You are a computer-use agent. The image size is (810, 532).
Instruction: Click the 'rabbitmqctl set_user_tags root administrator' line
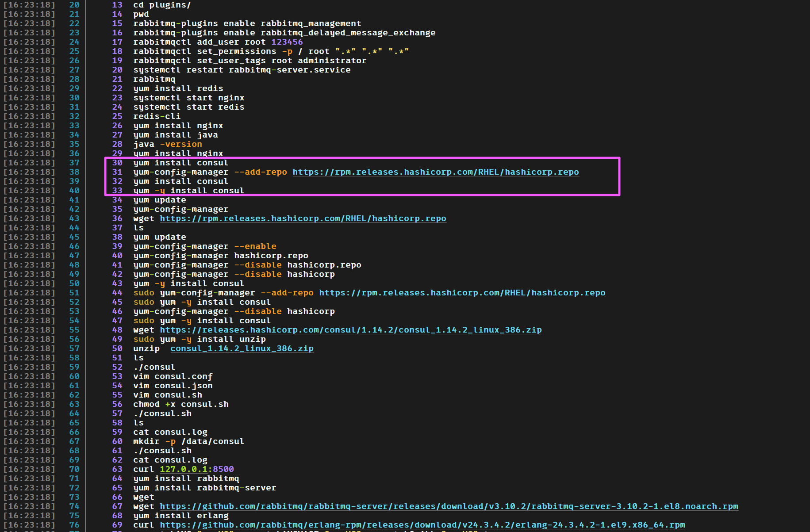(250, 61)
